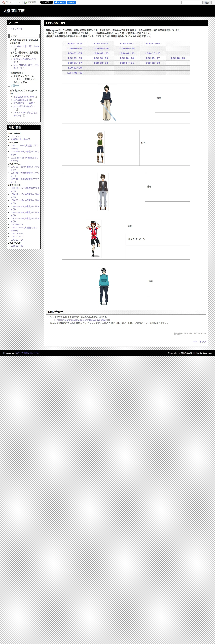Click the FC2 menu home icon
This screenshot has width=215, height=644.
pyautogui.click(x=4, y=3)
